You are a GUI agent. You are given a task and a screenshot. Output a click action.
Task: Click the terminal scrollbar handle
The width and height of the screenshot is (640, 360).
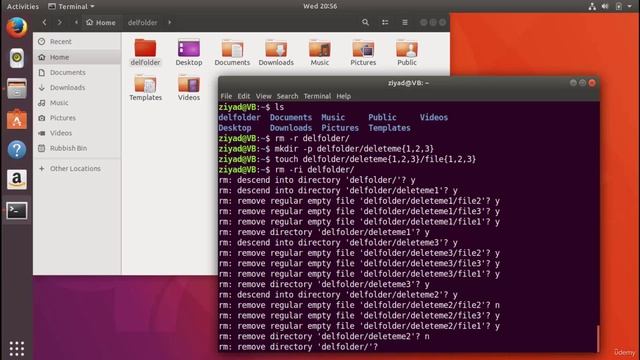598,338
